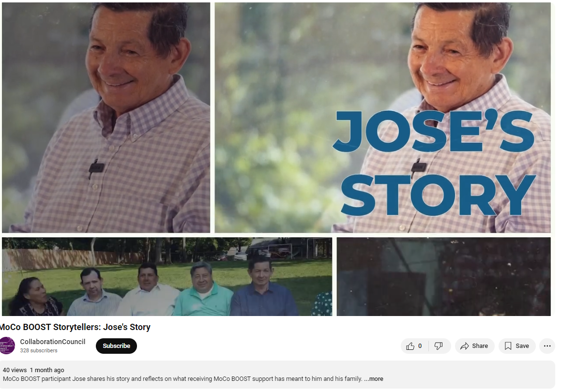Click the CollaborationCouncil channel avatar
The image size is (561, 392).
(7, 346)
